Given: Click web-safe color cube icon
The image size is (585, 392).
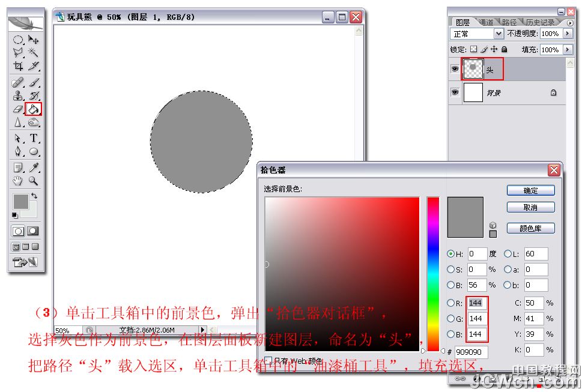Looking at the screenshot, I should click(493, 225).
